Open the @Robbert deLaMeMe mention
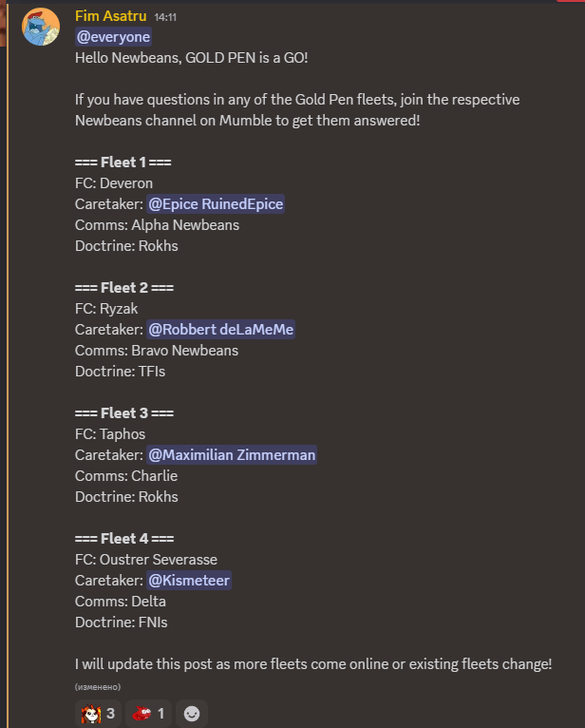This screenshot has height=728, width=585. (221, 330)
